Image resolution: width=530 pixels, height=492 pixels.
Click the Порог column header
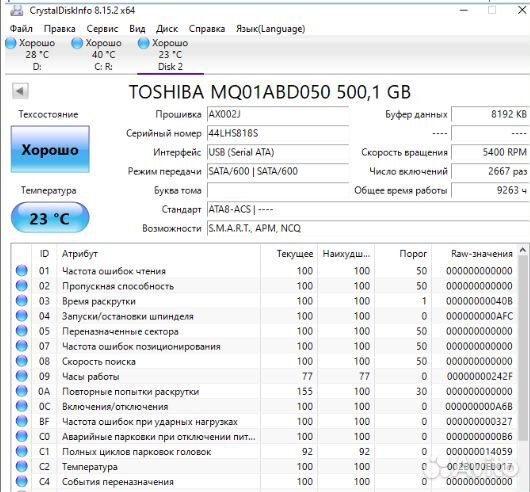(x=403, y=253)
